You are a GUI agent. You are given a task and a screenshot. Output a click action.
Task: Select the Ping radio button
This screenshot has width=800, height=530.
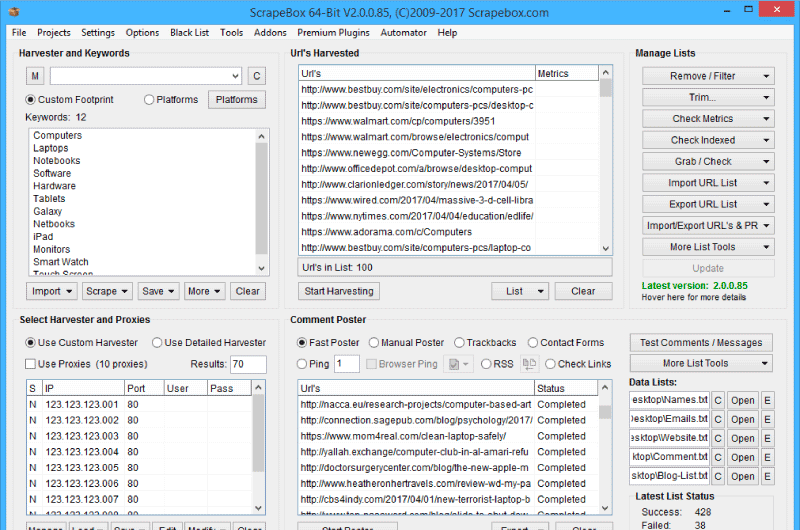pos(302,364)
